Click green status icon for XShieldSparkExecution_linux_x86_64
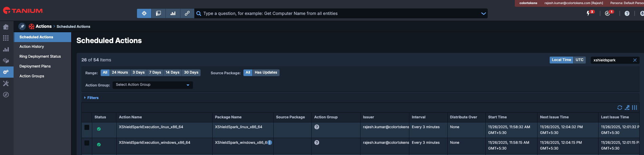The image size is (644, 155). (99, 129)
